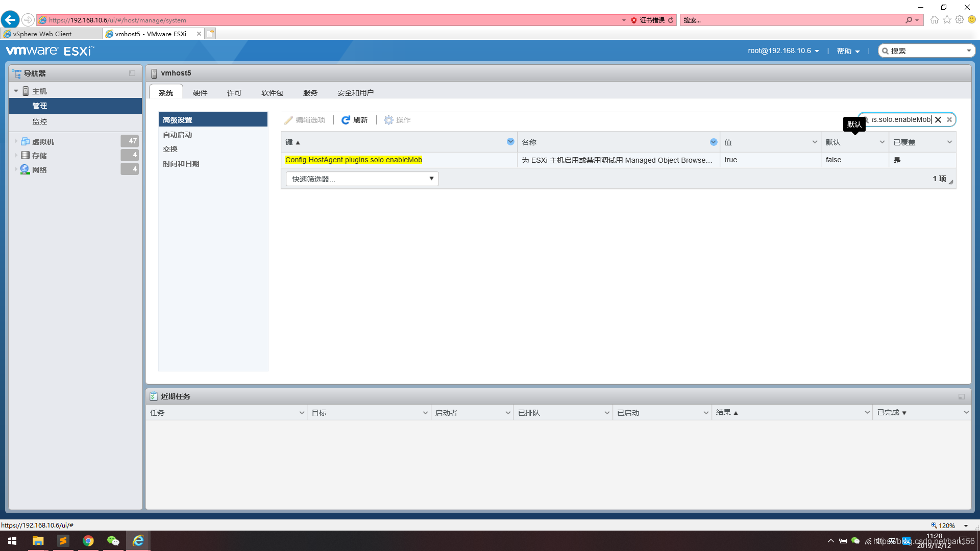Open the 值 column menu chevron
Viewport: 980px width, 551px height.
pyautogui.click(x=815, y=142)
